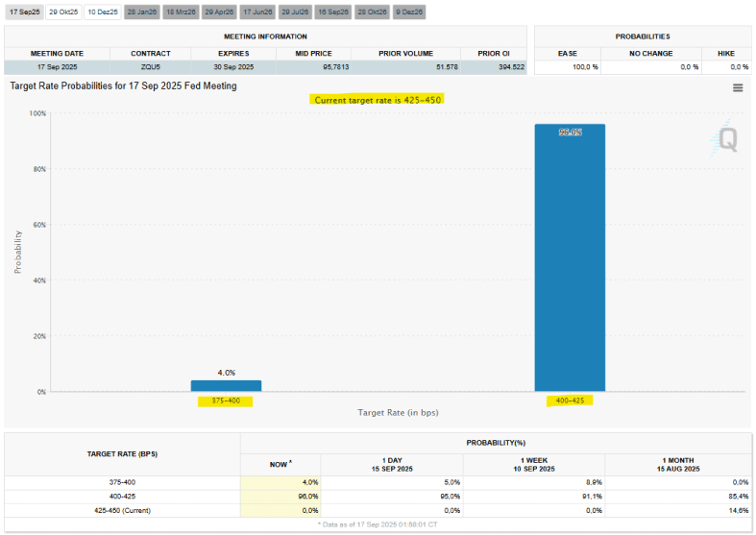Click the ZQU5 contract cell

[151, 67]
